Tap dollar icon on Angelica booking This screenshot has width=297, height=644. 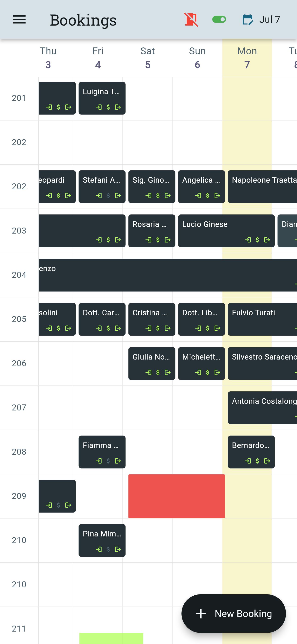point(207,196)
